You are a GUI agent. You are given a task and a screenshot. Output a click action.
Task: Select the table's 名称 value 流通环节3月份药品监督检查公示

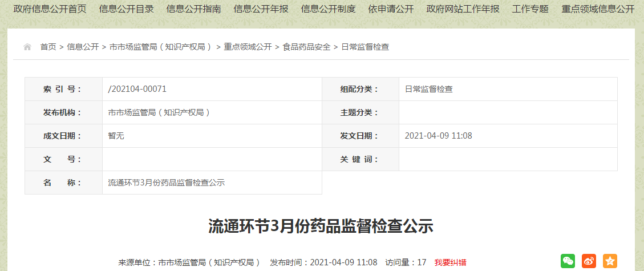pyautogui.click(x=167, y=183)
